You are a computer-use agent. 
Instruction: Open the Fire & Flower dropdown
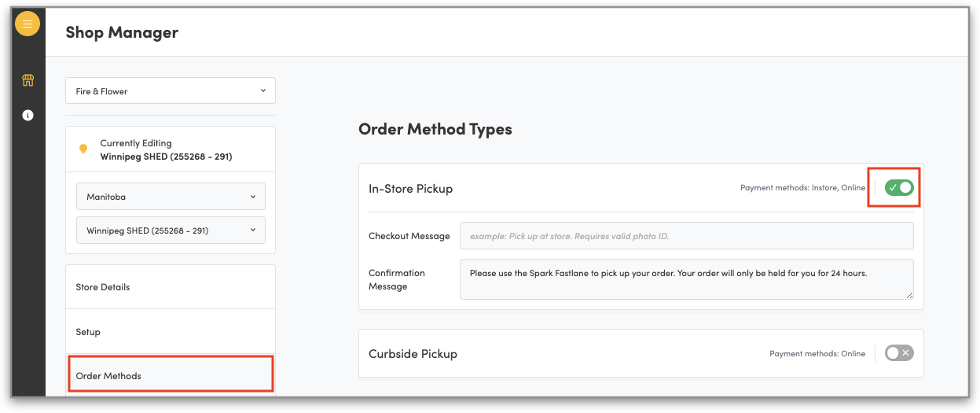click(x=171, y=91)
